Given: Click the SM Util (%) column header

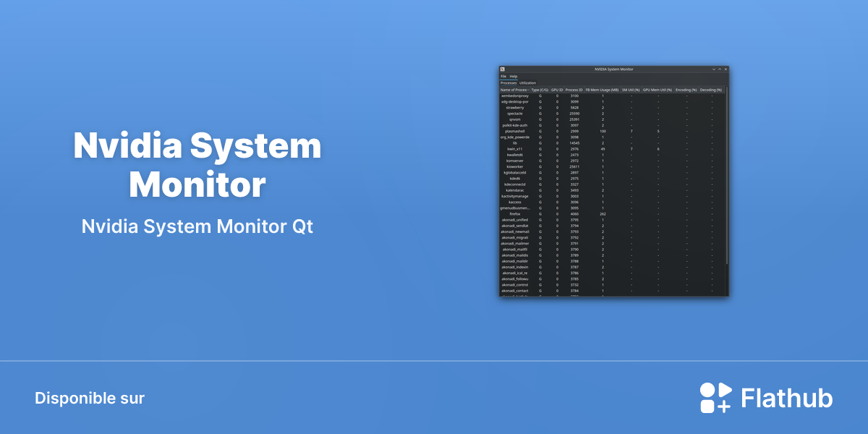Looking at the screenshot, I should pyautogui.click(x=631, y=90).
